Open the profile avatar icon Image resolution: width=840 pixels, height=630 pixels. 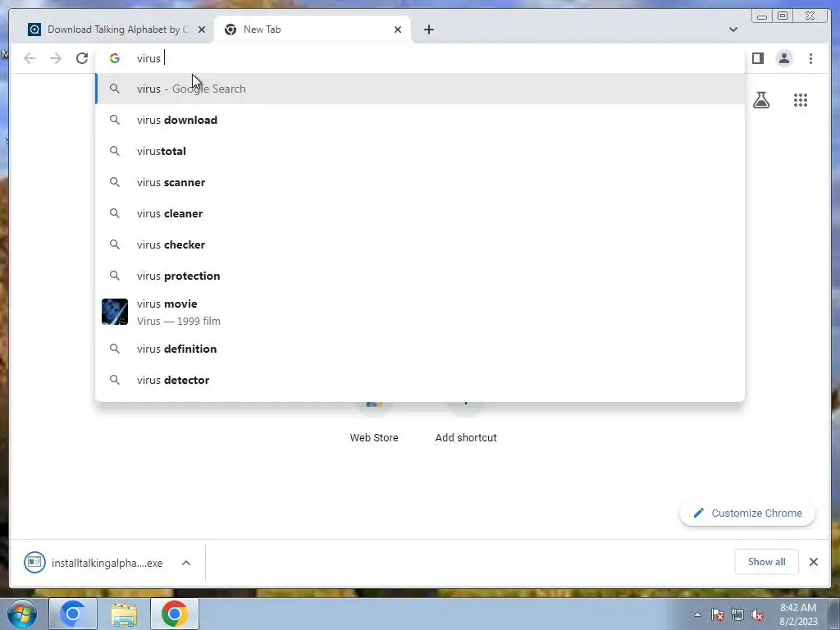(x=784, y=58)
